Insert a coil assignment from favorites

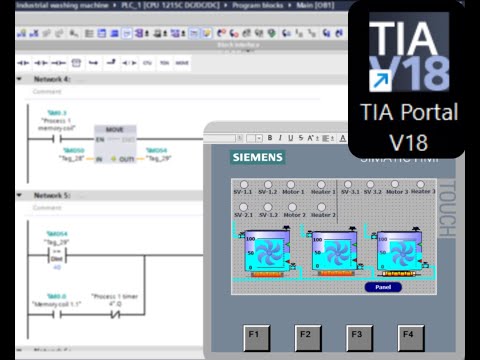click(x=59, y=63)
